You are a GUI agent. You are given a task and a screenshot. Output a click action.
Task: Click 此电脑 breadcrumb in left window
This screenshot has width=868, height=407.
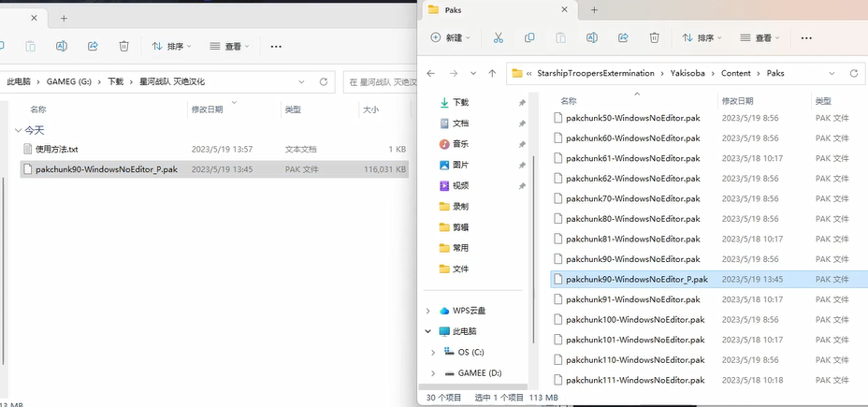click(x=20, y=82)
